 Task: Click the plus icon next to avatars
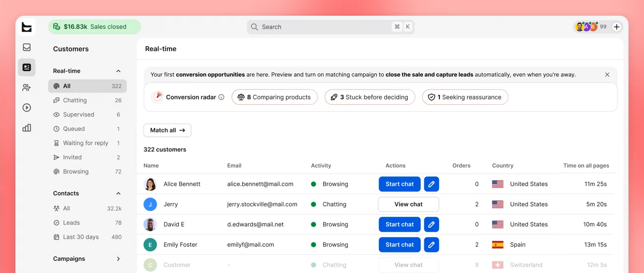(616, 27)
